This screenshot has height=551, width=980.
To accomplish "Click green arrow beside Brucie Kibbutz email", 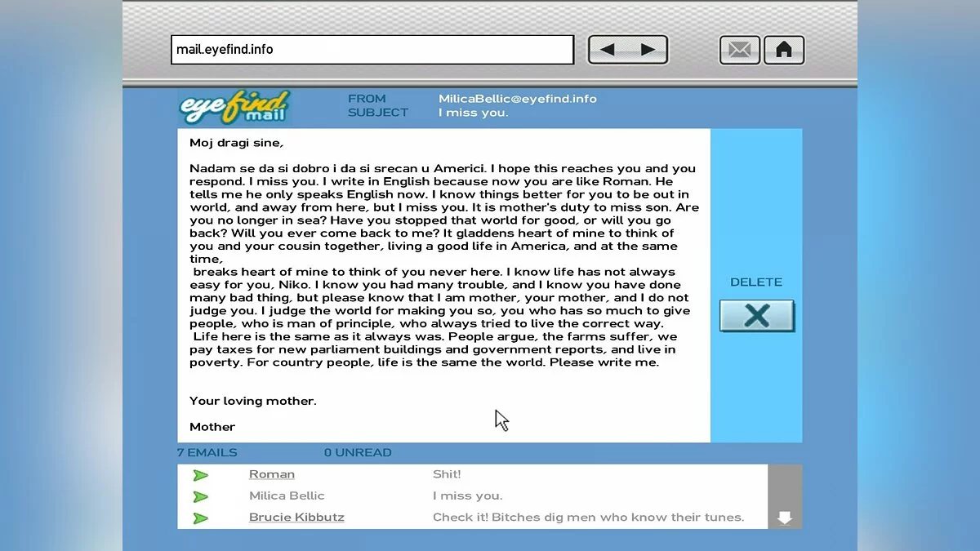I will (201, 518).
